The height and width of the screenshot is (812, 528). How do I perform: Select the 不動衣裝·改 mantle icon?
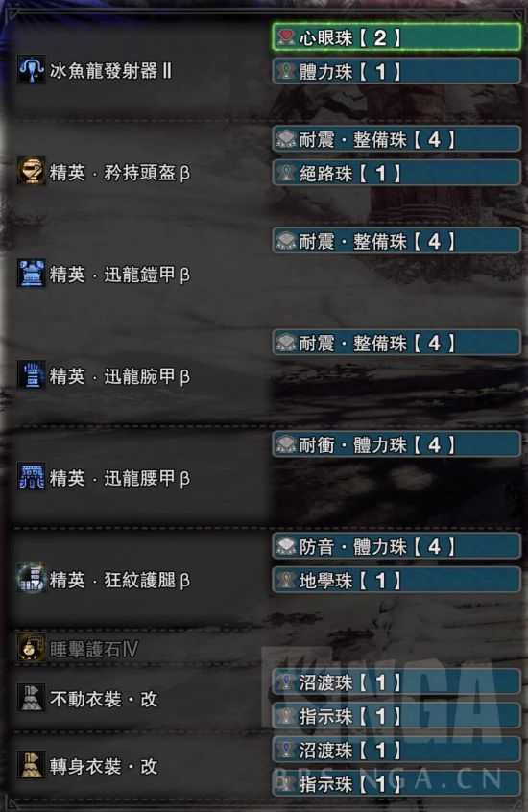[x=31, y=698]
